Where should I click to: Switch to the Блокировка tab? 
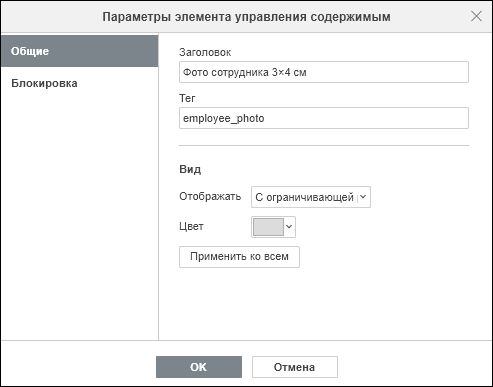[x=79, y=83]
